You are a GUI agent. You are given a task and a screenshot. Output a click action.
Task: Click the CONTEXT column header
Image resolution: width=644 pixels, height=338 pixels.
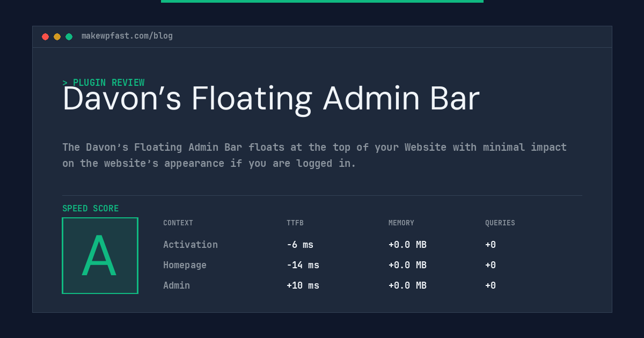(x=178, y=223)
